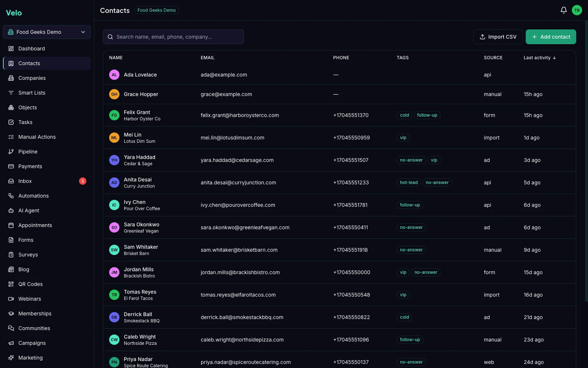The width and height of the screenshot is (588, 368).
Task: Click the Campaigns megaphone icon
Action: coord(11,343)
